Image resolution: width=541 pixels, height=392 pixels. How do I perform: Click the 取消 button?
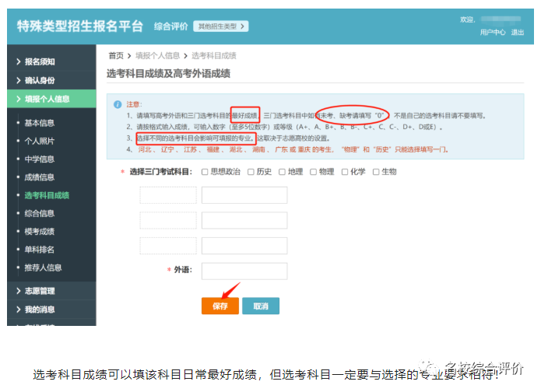(261, 306)
